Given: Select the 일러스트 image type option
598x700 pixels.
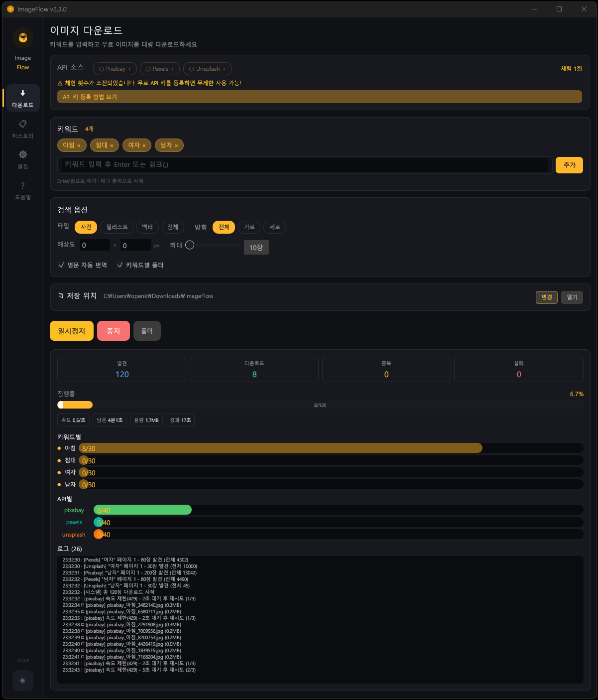Looking at the screenshot, I should 117,227.
